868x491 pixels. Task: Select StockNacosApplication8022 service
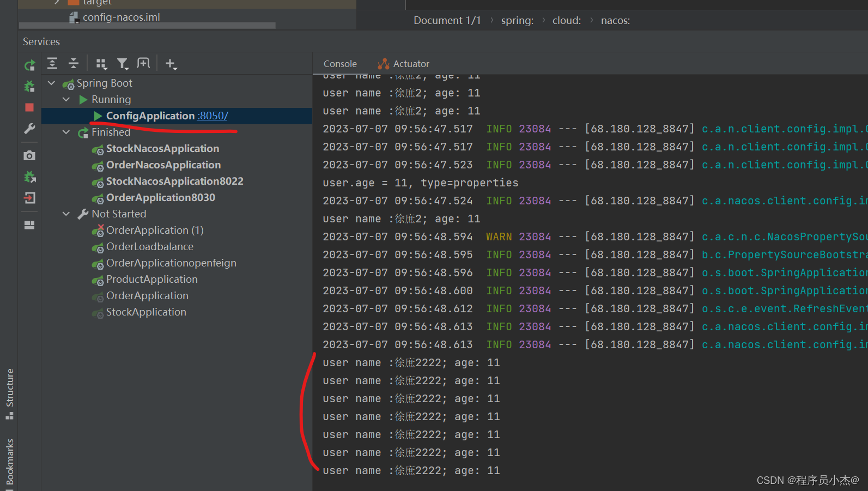pyautogui.click(x=174, y=181)
